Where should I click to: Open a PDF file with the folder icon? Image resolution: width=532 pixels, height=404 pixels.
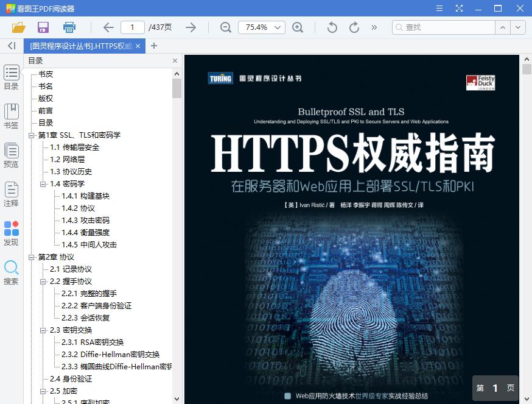pyautogui.click(x=18, y=27)
